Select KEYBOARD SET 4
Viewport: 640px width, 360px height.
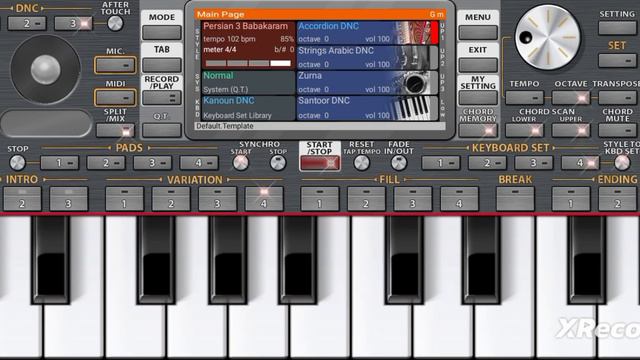click(x=580, y=163)
